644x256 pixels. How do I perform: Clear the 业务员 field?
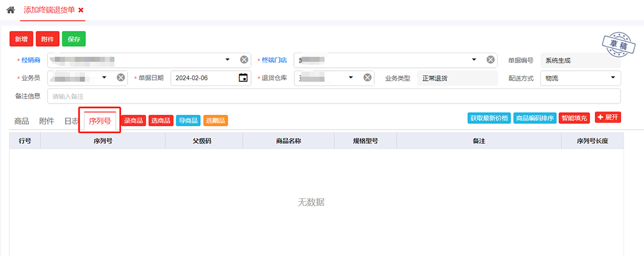pos(121,78)
